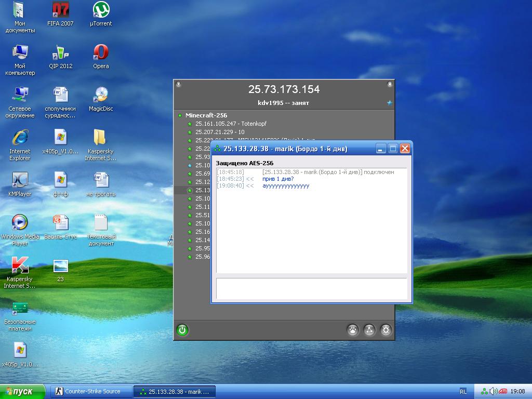Select the image file named 23
The height and width of the screenshot is (399, 532).
click(60, 270)
